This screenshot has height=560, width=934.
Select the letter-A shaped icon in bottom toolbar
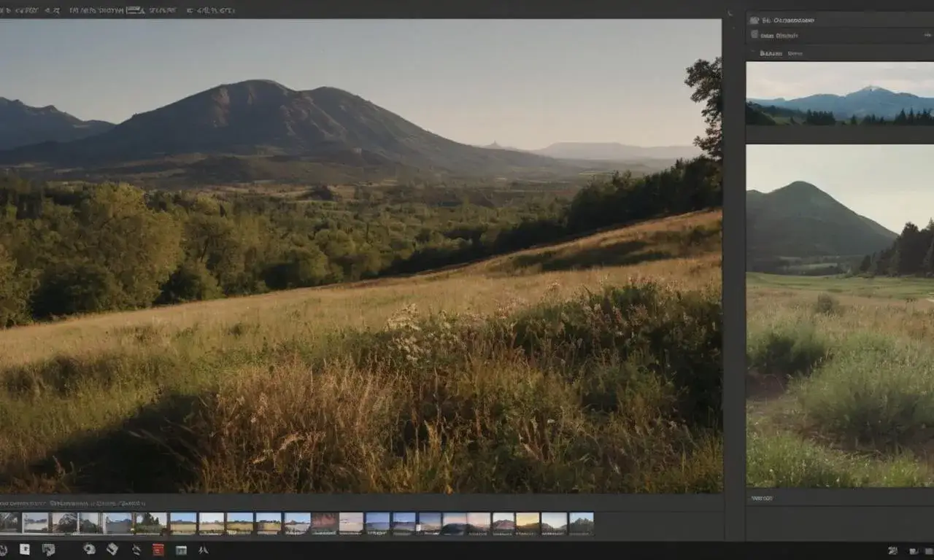tap(203, 551)
